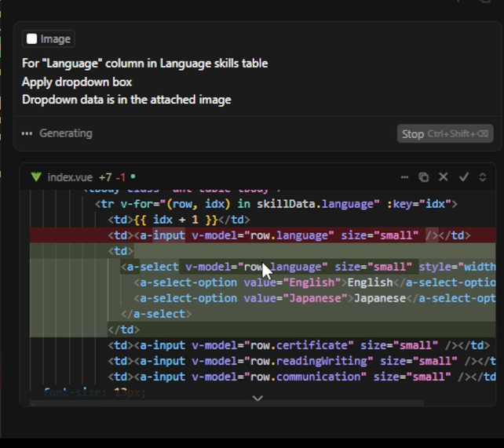The image size is (504, 448).
Task: Click the Vue file icon beside index.vue
Action: 35,177
